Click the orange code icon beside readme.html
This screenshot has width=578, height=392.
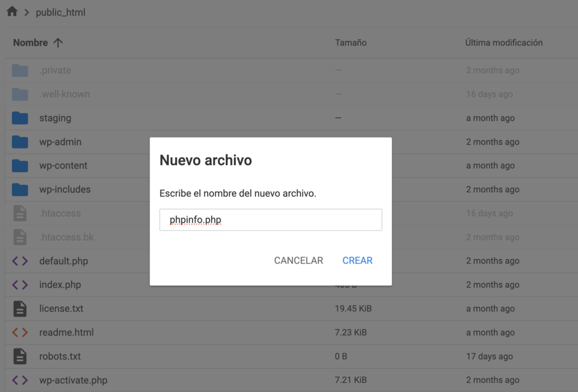tap(19, 332)
